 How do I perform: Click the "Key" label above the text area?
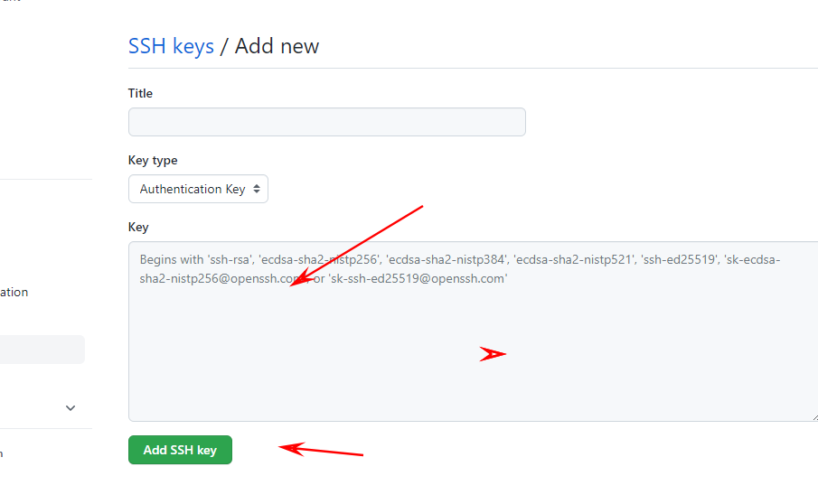tap(138, 227)
